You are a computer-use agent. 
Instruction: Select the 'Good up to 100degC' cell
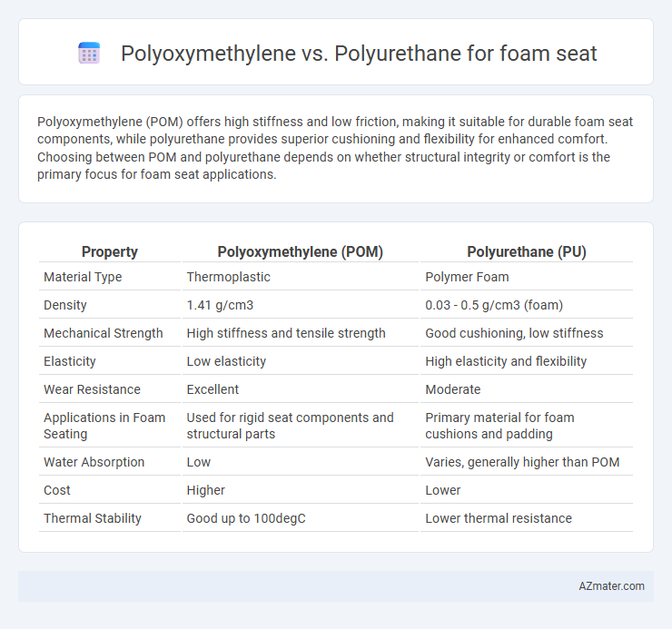(246, 518)
